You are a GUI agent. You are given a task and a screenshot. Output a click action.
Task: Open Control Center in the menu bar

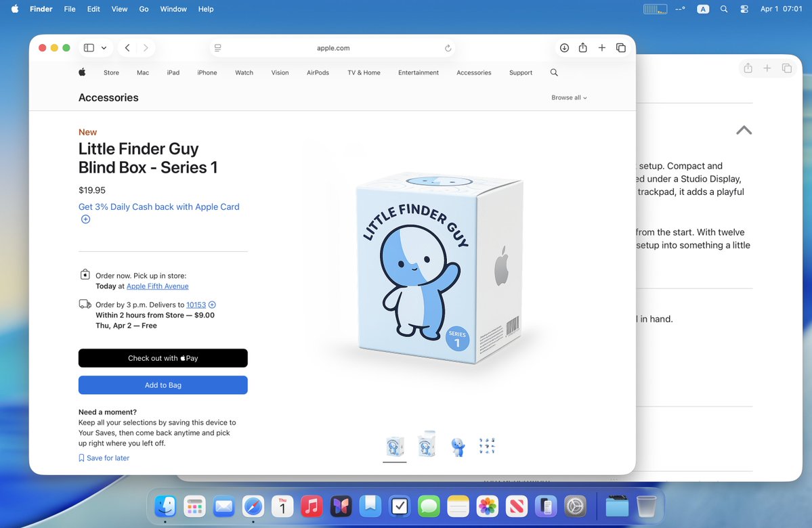(x=744, y=9)
